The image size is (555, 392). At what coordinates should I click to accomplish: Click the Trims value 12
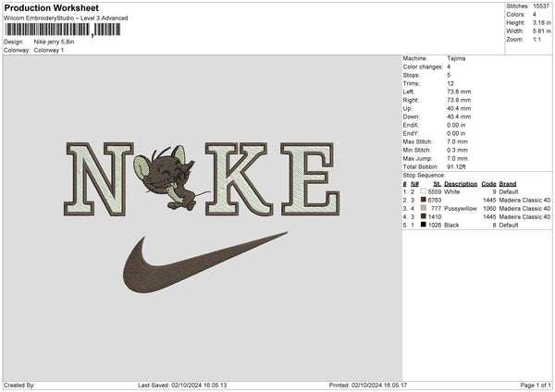click(450, 83)
